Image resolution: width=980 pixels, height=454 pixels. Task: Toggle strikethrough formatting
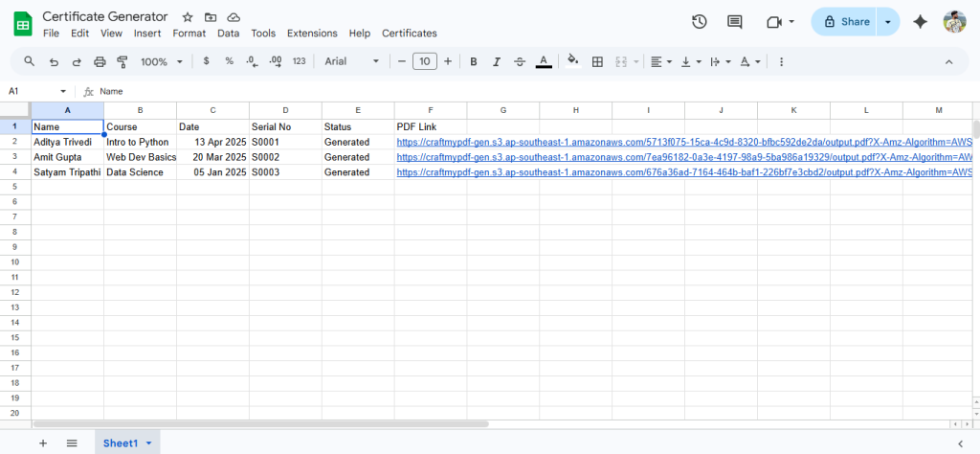pos(520,61)
